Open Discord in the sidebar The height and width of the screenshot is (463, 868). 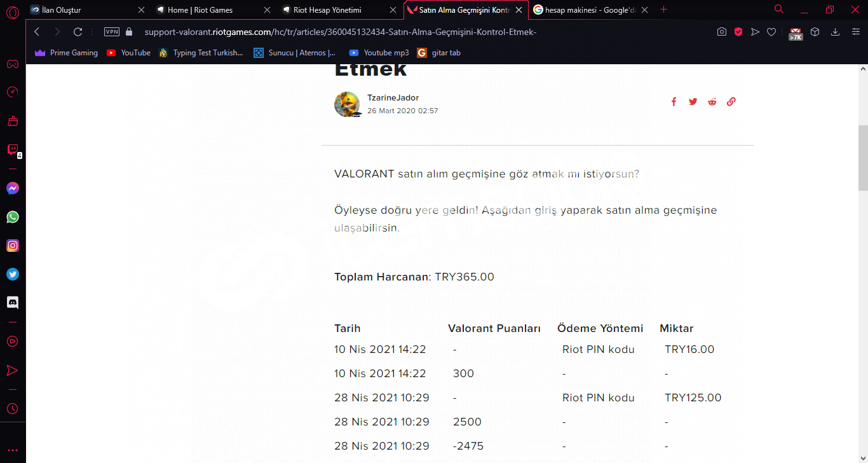(x=12, y=303)
